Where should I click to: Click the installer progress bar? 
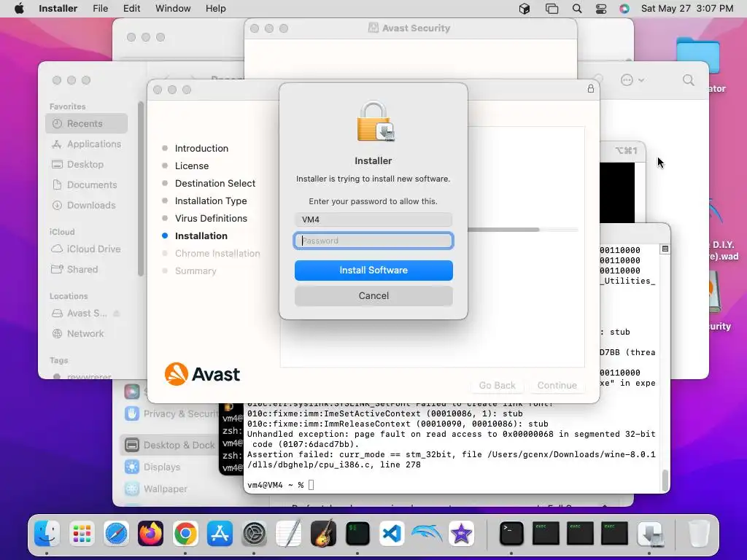522,230
